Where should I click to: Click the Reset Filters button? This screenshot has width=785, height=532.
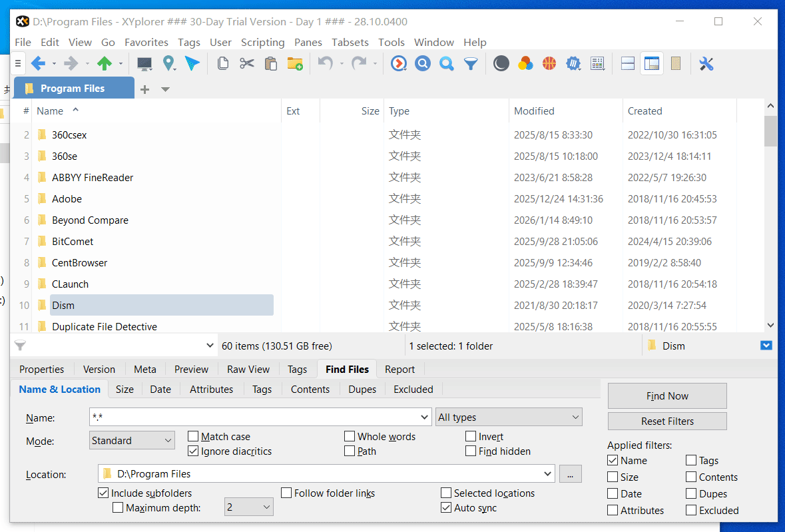point(667,421)
